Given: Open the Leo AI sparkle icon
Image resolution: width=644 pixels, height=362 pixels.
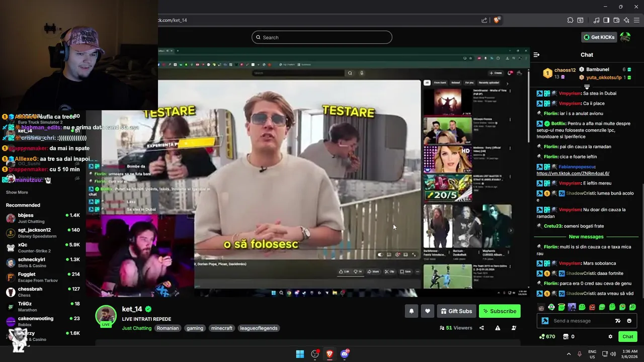Looking at the screenshot, I should [626, 20].
